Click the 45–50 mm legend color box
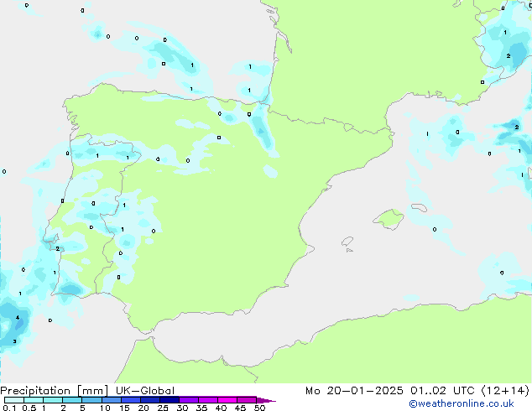Image resolution: width=532 pixels, height=411 pixels. [247, 400]
